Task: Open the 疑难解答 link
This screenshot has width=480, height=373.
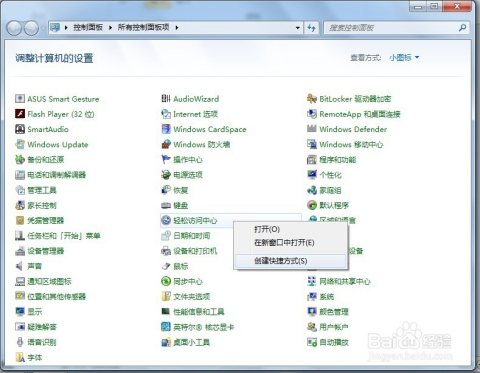Action: 42,327
